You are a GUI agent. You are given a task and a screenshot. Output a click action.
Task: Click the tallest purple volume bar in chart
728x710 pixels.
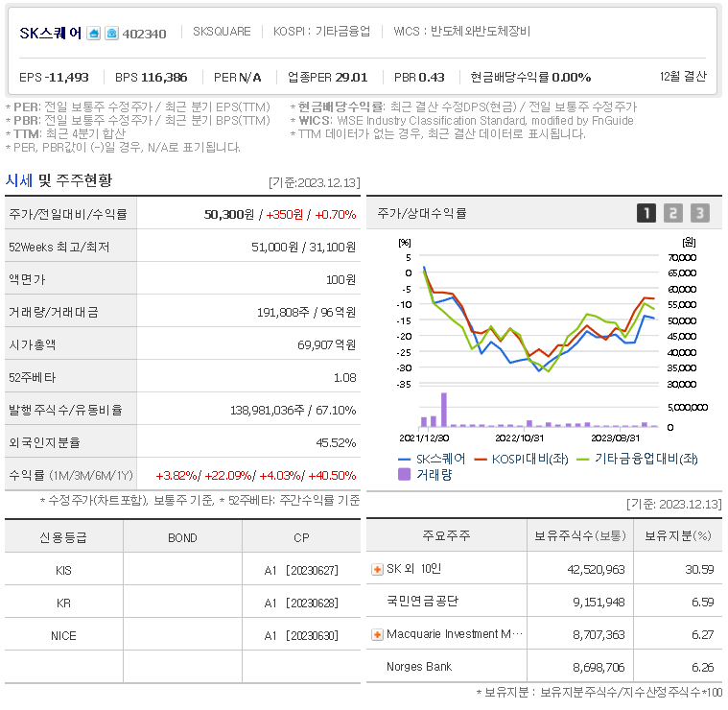click(444, 410)
